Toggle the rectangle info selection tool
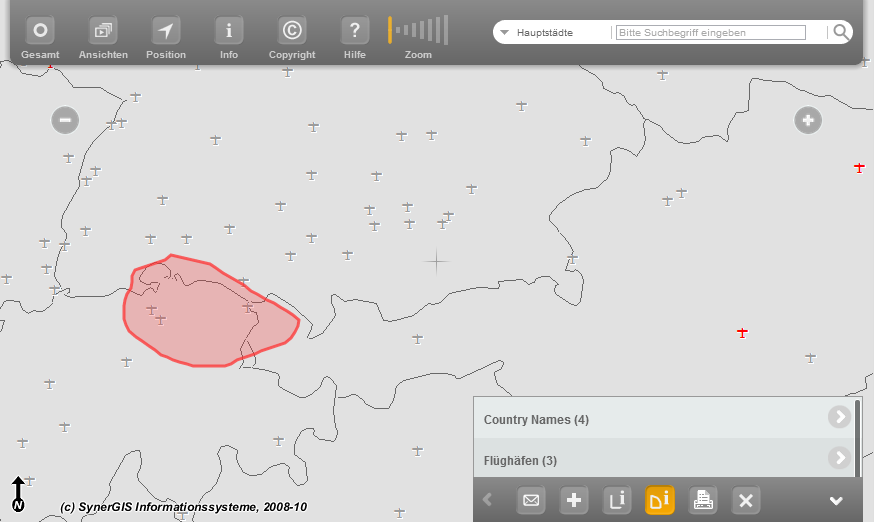Image resolution: width=874 pixels, height=522 pixels. (617, 500)
